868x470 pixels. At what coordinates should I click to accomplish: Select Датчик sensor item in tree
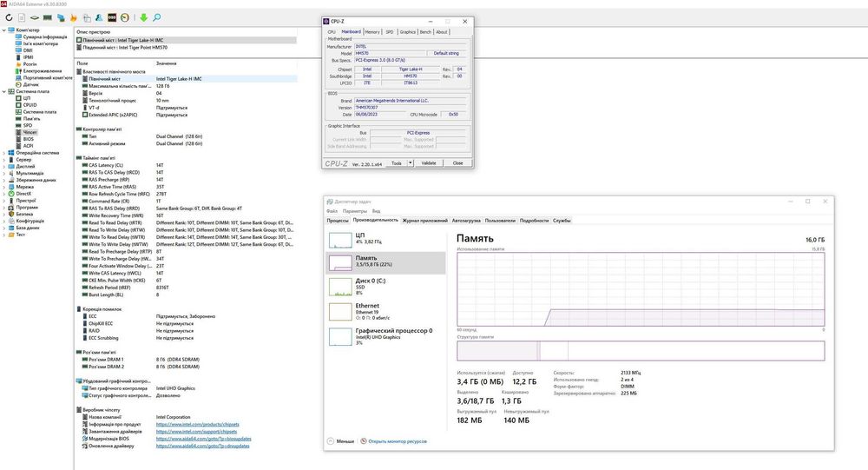tap(31, 85)
